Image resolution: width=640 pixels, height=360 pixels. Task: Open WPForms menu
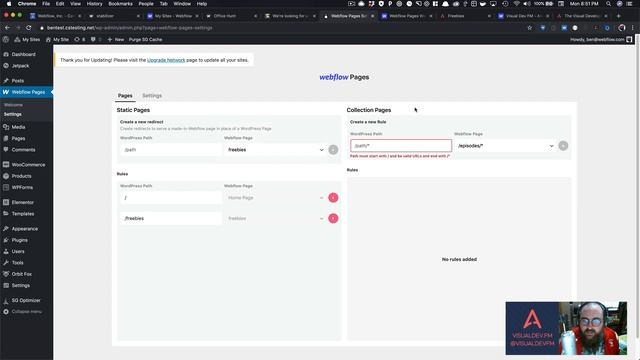(x=22, y=187)
